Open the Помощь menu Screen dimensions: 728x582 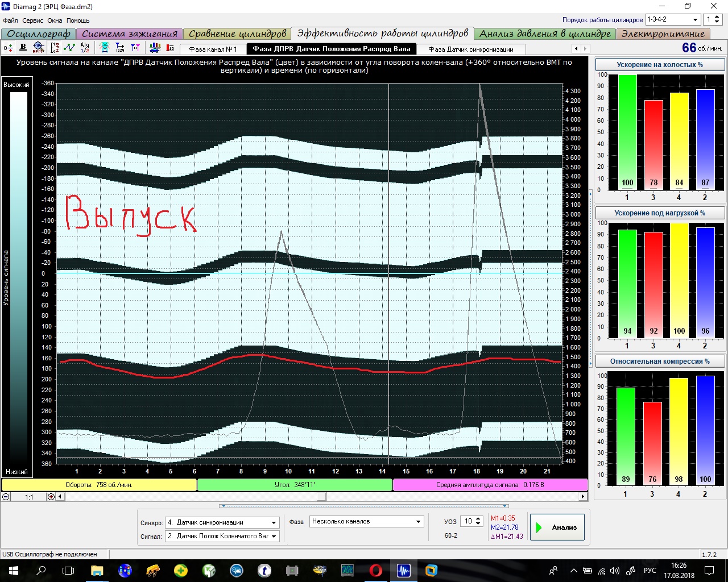(78, 20)
